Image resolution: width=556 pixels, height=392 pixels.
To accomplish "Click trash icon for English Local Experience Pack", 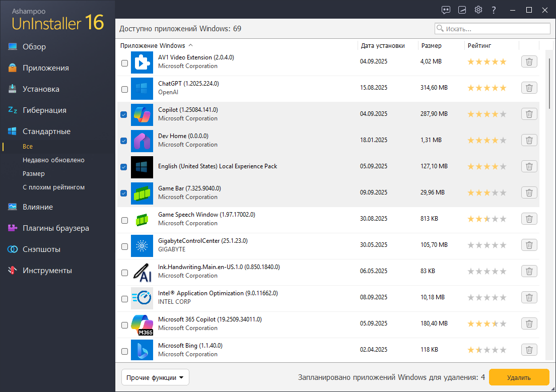I will [529, 166].
